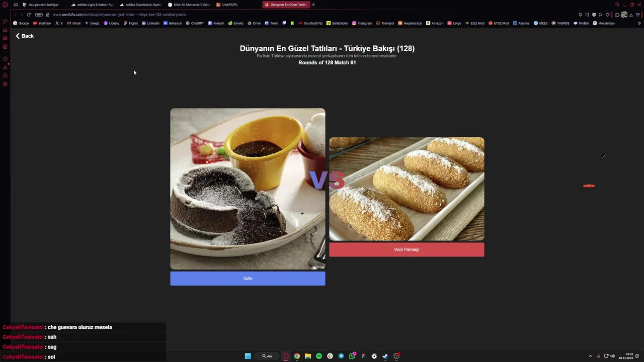The image size is (644, 362).
Task: Open the Google bookmark
Action: point(21,23)
